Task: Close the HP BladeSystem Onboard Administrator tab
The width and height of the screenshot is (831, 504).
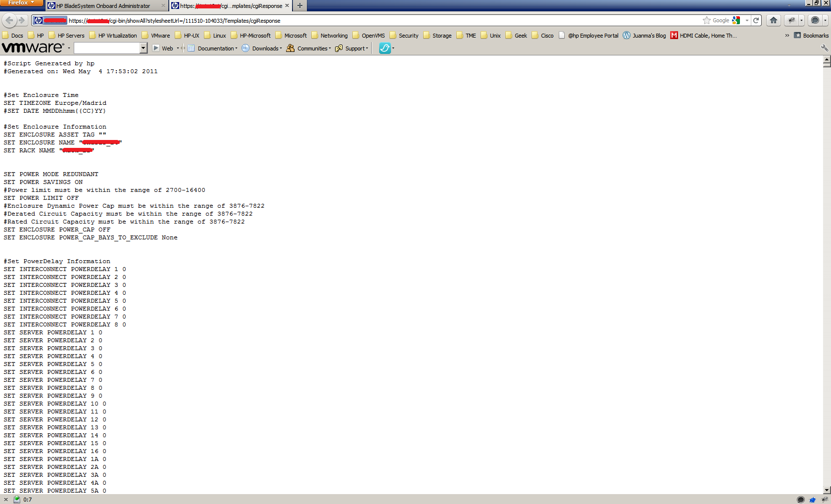Action: [163, 6]
